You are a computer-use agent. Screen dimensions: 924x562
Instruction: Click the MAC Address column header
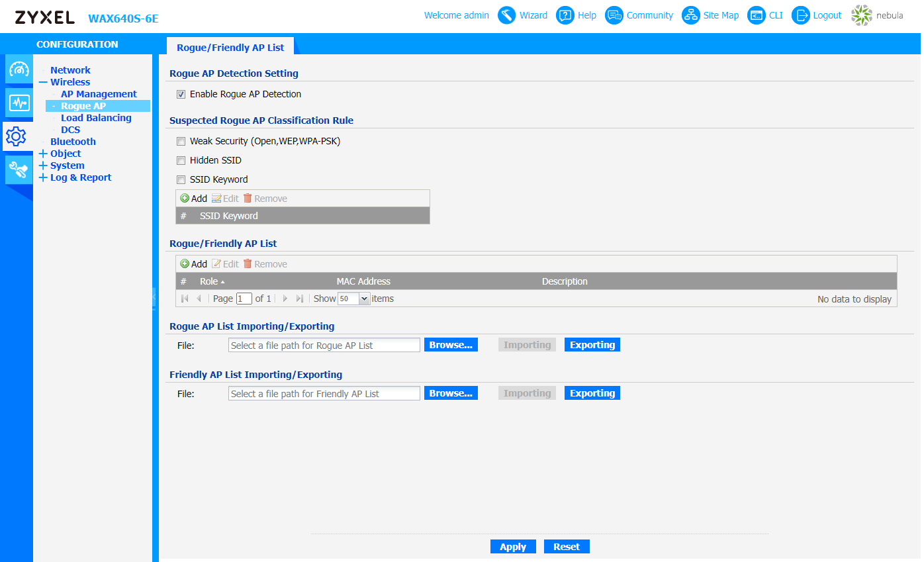[x=363, y=281]
